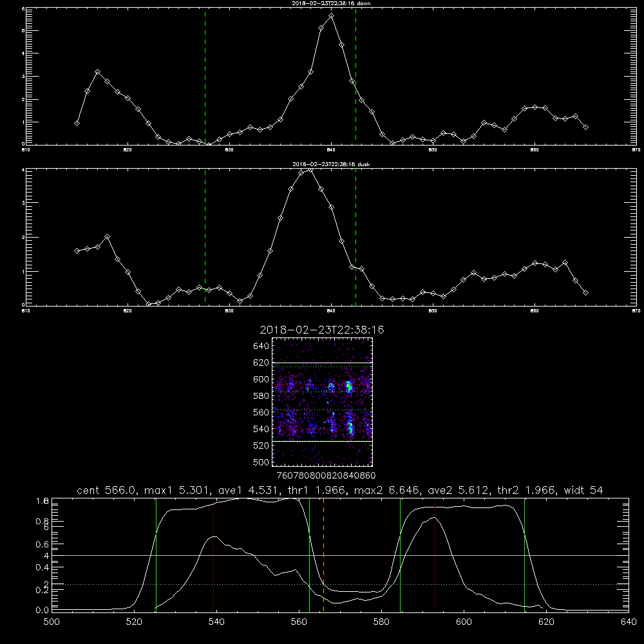Screen dimensions: 644x644
Task: Click the '560' label on bottom plot x-axis
Action: pyautogui.click(x=299, y=622)
